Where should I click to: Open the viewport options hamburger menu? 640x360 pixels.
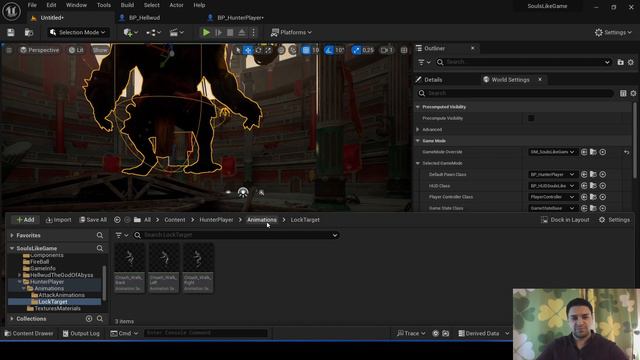tap(9, 50)
